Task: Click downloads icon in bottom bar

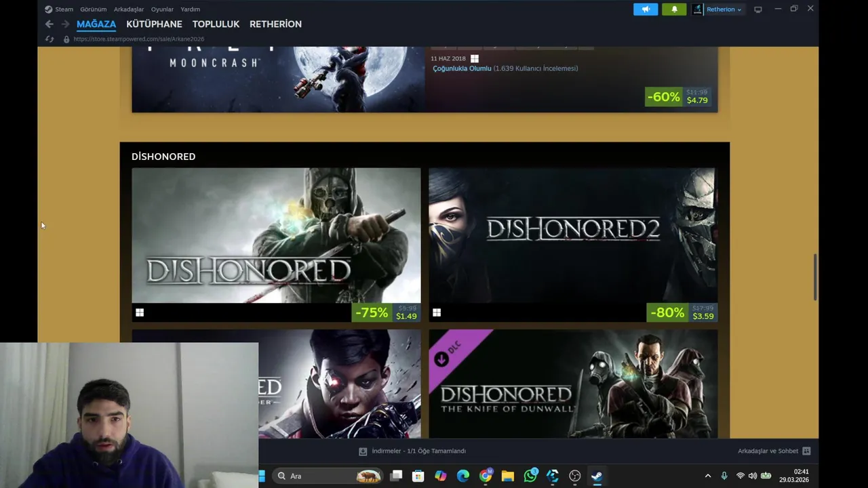Action: tap(363, 451)
